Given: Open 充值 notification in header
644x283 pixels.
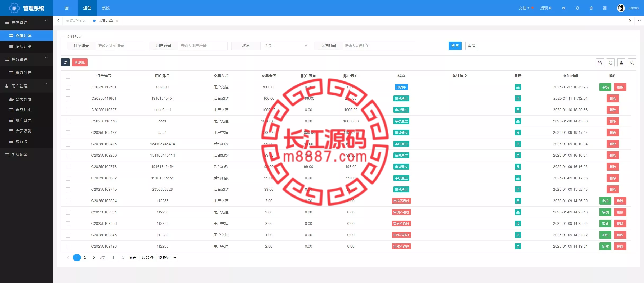Looking at the screenshot, I should point(526,8).
